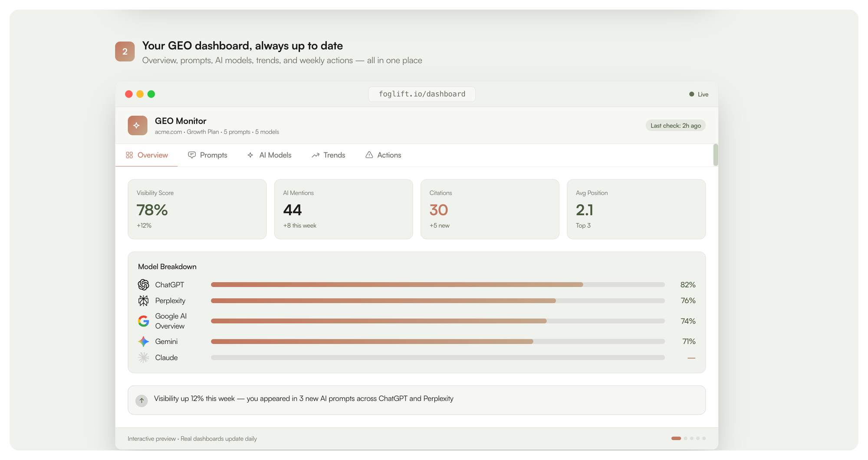Switch to the Prompts tab
Screen dimensions: 868x460
click(x=207, y=155)
